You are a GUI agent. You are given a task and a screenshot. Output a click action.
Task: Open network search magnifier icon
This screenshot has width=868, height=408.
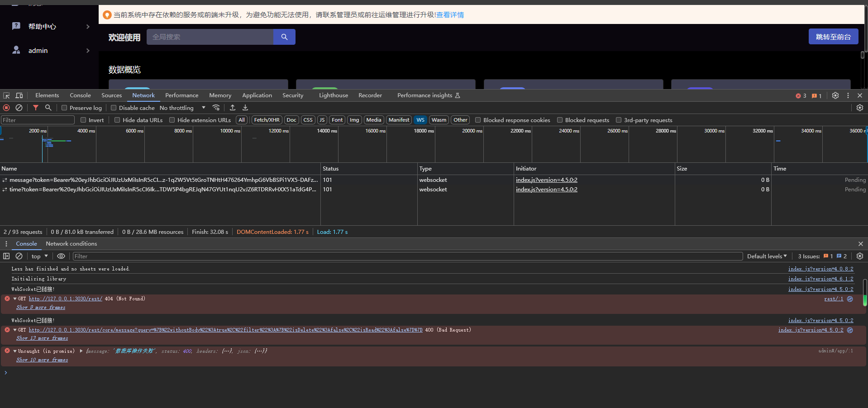(x=48, y=108)
